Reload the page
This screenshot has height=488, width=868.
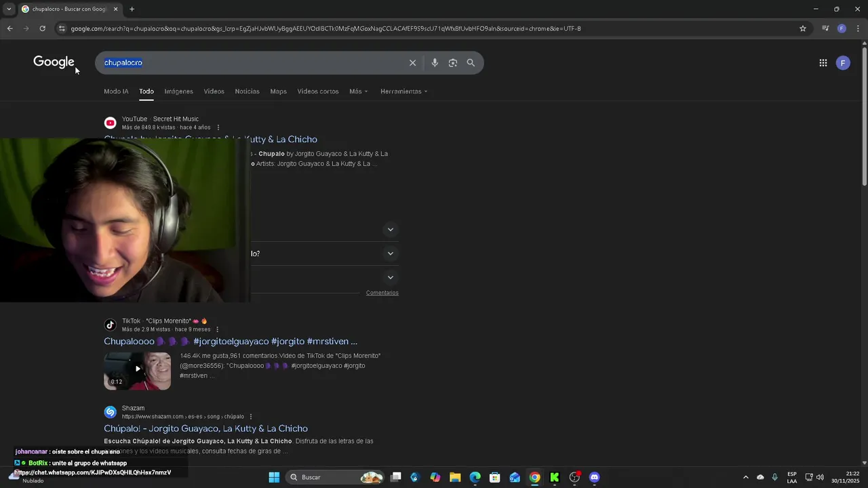42,28
